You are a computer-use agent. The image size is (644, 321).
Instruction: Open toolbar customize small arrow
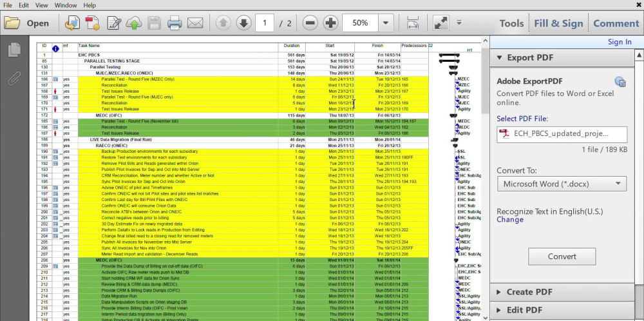(x=459, y=22)
